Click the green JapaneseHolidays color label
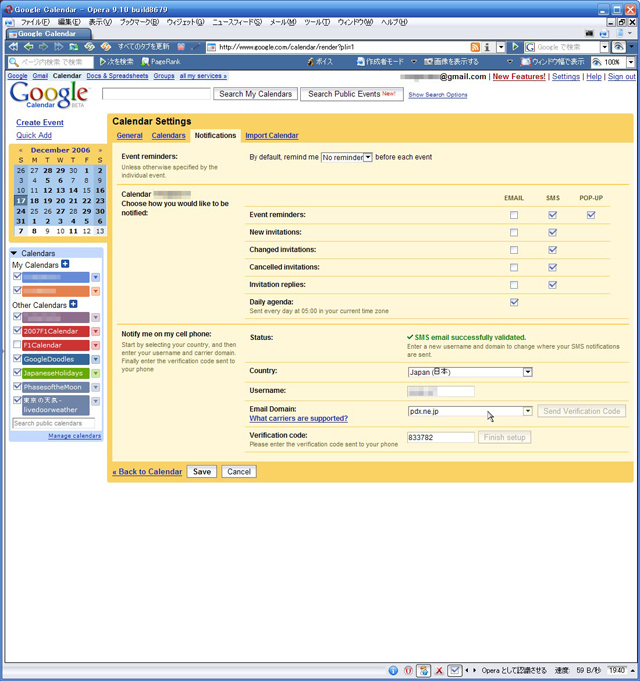This screenshot has height=681, width=640. [56, 373]
